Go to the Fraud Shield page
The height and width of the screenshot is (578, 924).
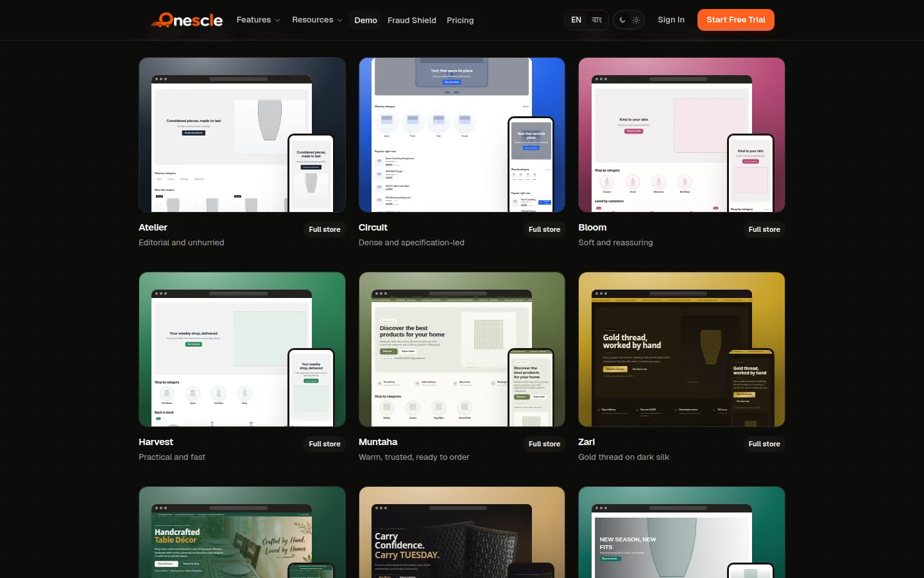412,20
